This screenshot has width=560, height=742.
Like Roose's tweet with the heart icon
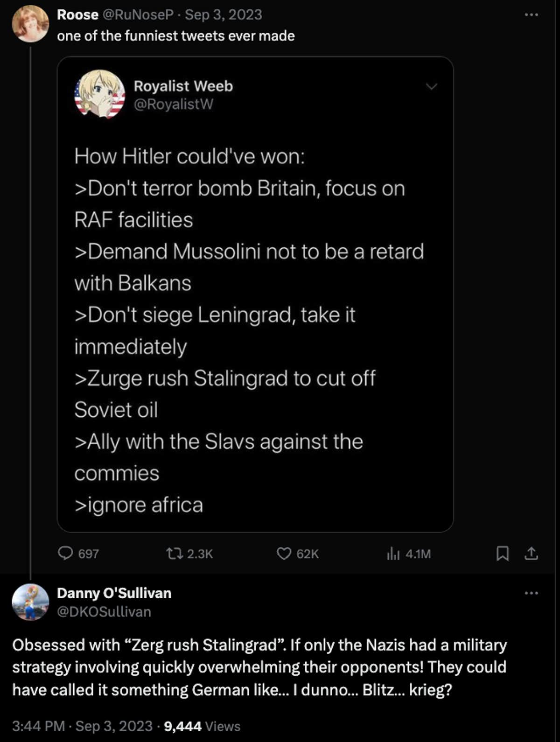284,553
